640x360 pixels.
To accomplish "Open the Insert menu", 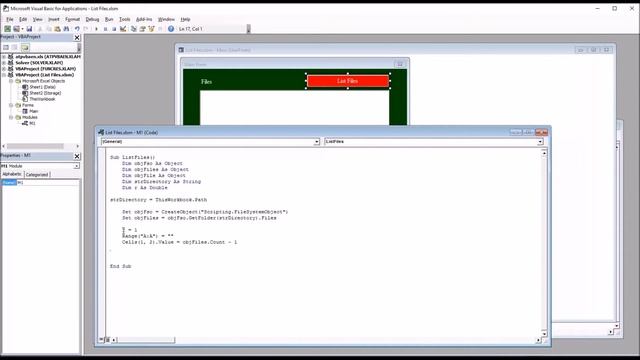I will tap(54, 19).
